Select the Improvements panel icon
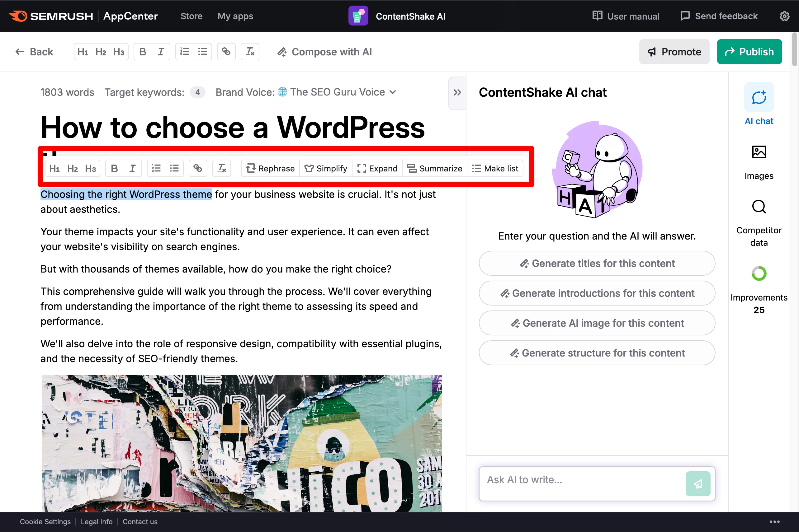Image resolution: width=799 pixels, height=532 pixels. (759, 274)
